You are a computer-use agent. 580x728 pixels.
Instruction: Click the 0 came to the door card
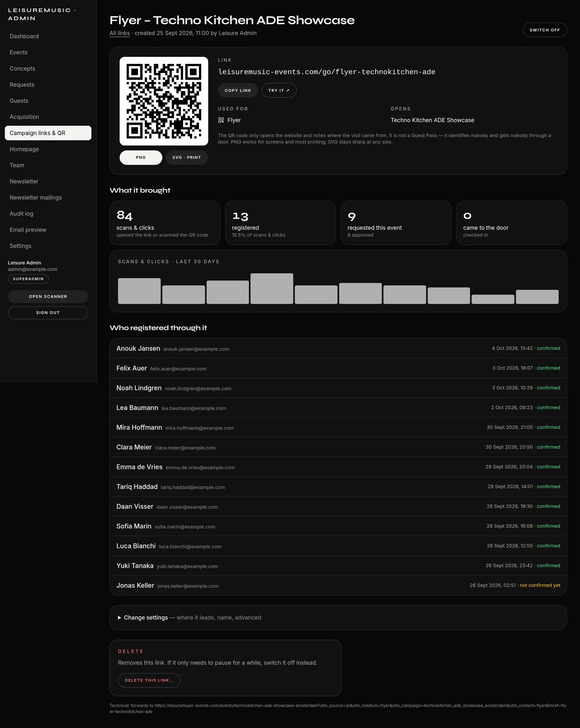click(511, 223)
